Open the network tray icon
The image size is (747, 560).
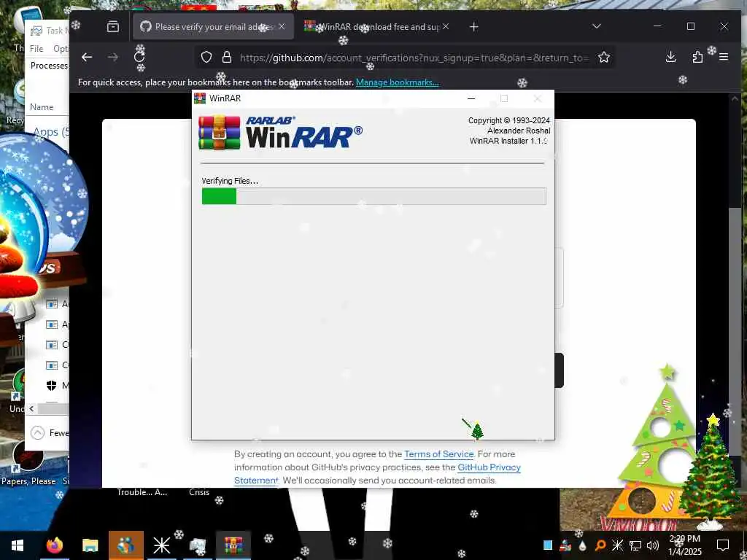[x=635, y=545]
